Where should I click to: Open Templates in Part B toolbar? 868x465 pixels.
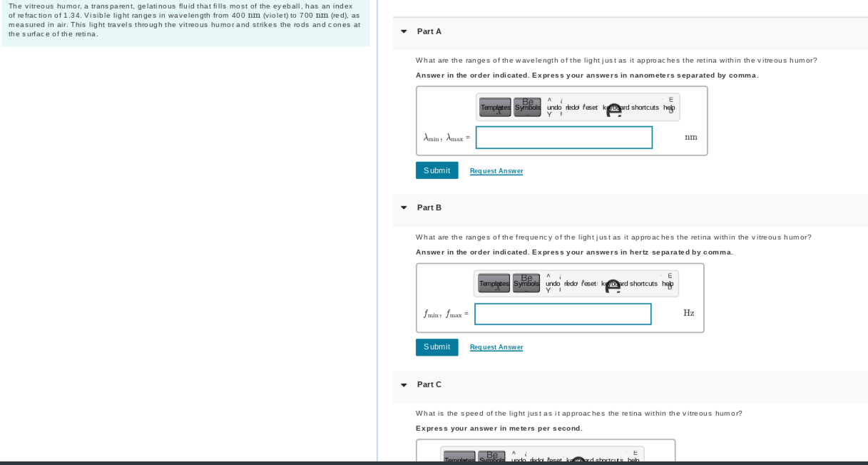[x=494, y=283]
